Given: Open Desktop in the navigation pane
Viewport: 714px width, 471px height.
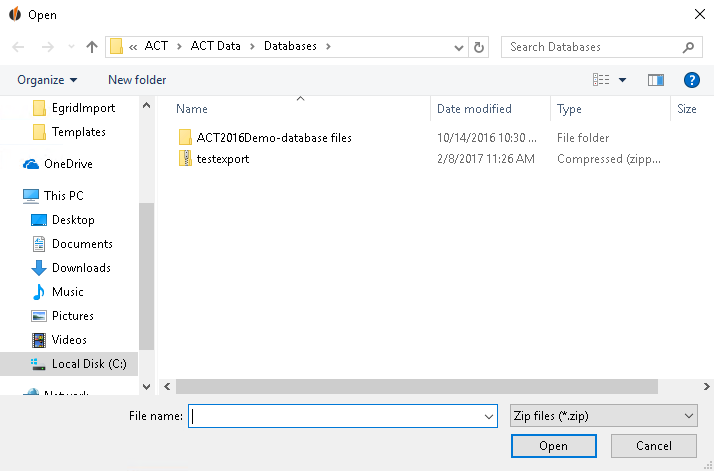Looking at the screenshot, I should 63,220.
